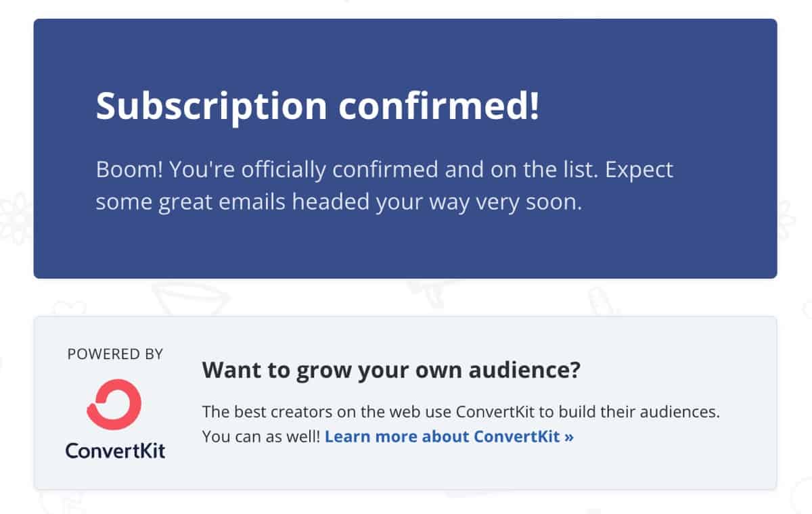Screen dimensions: 812x514
Task: Click the » arrow at the link's end
Action: 568,437
